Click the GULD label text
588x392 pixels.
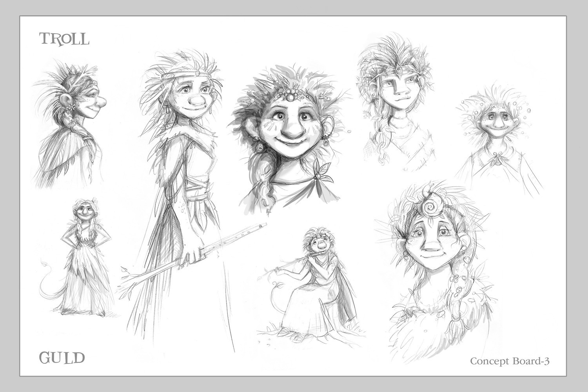click(x=62, y=358)
